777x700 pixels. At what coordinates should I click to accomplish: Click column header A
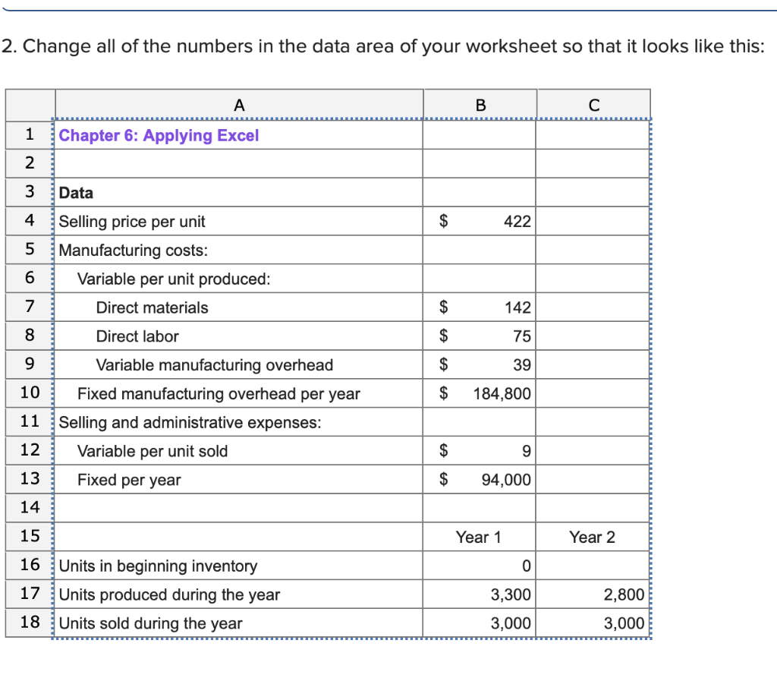(238, 104)
